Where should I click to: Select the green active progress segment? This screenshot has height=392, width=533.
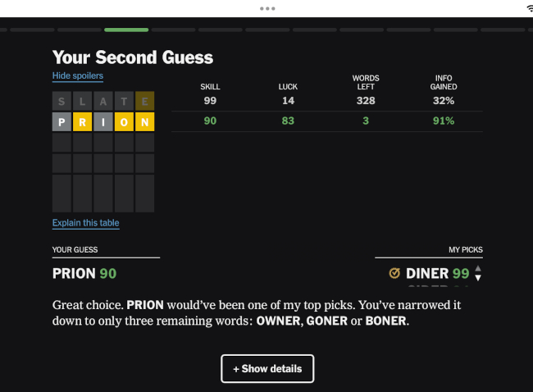pyautogui.click(x=126, y=30)
